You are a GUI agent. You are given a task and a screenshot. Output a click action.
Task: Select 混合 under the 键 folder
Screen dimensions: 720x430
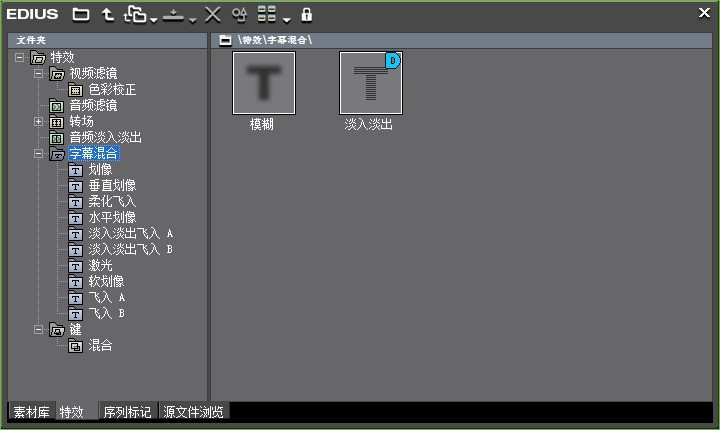click(100, 346)
